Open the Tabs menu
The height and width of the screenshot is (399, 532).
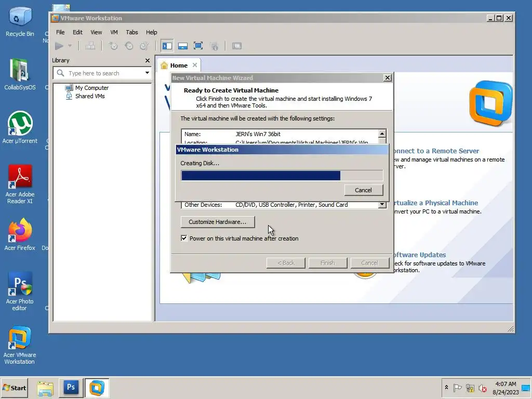click(132, 32)
